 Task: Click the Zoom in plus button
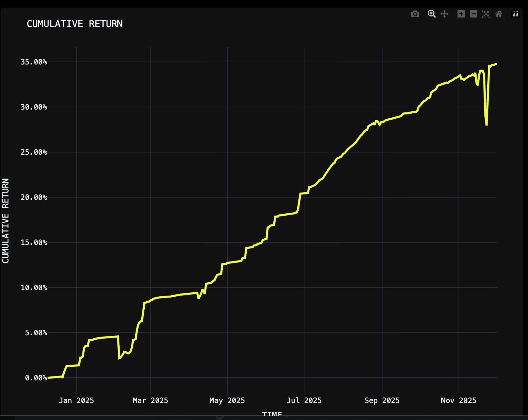click(461, 14)
